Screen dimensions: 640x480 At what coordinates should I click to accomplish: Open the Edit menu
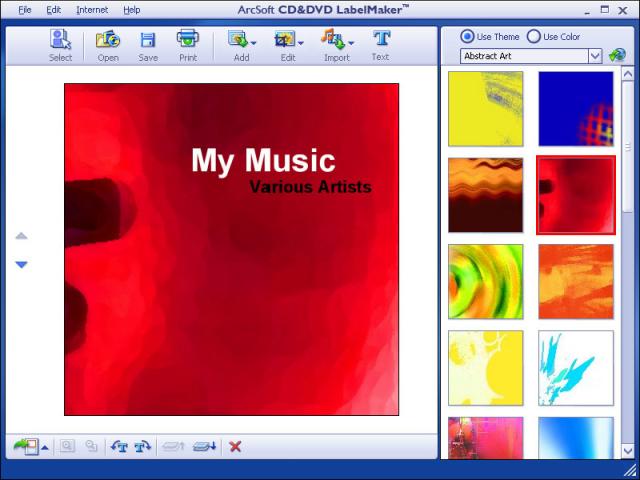pyautogui.click(x=53, y=10)
